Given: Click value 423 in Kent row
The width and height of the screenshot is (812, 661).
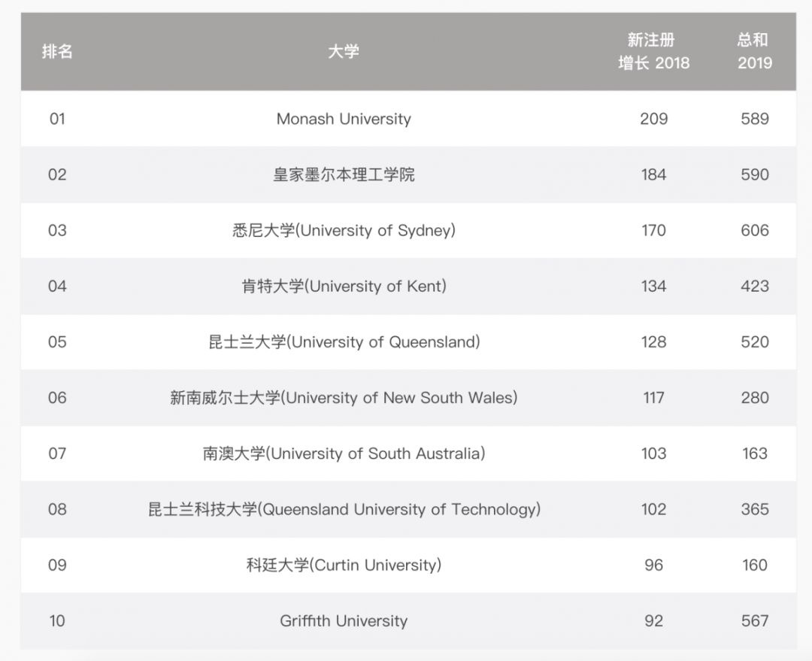Looking at the screenshot, I should tap(755, 286).
